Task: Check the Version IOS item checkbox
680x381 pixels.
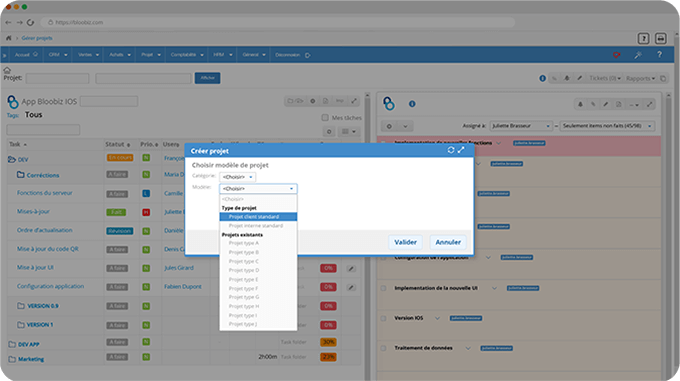Action: coord(383,318)
